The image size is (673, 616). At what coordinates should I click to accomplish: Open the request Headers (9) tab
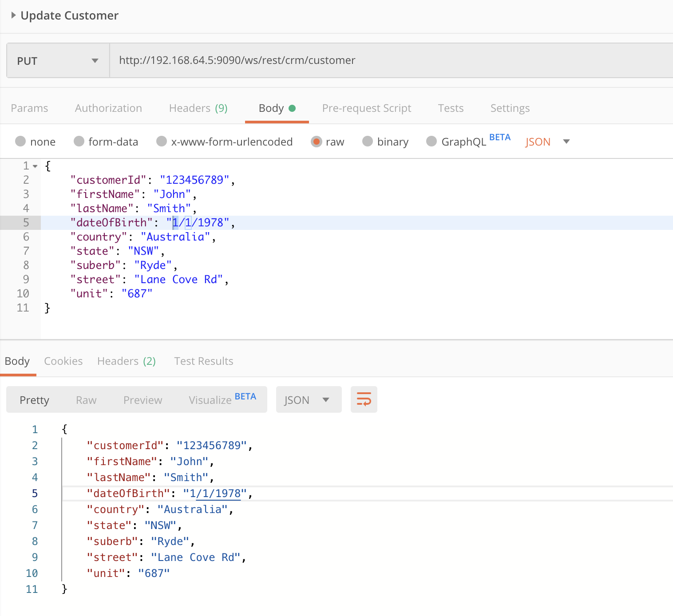point(198,108)
